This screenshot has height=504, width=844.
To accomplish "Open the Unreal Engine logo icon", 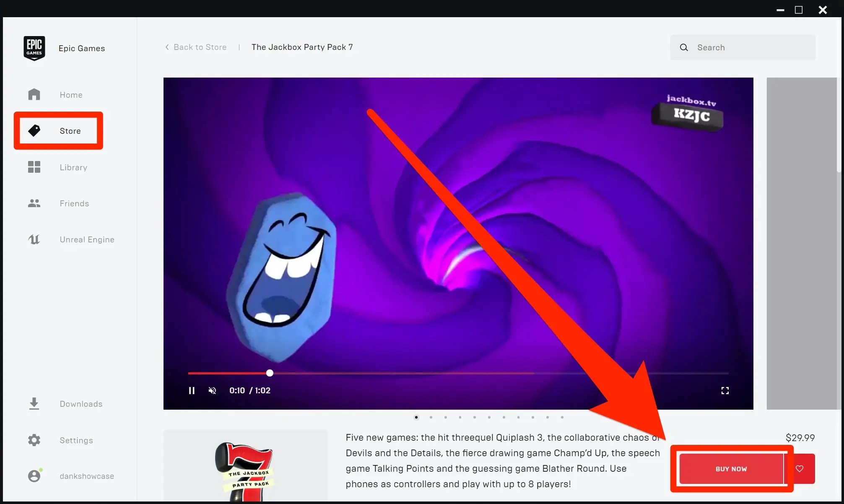I will click(34, 239).
